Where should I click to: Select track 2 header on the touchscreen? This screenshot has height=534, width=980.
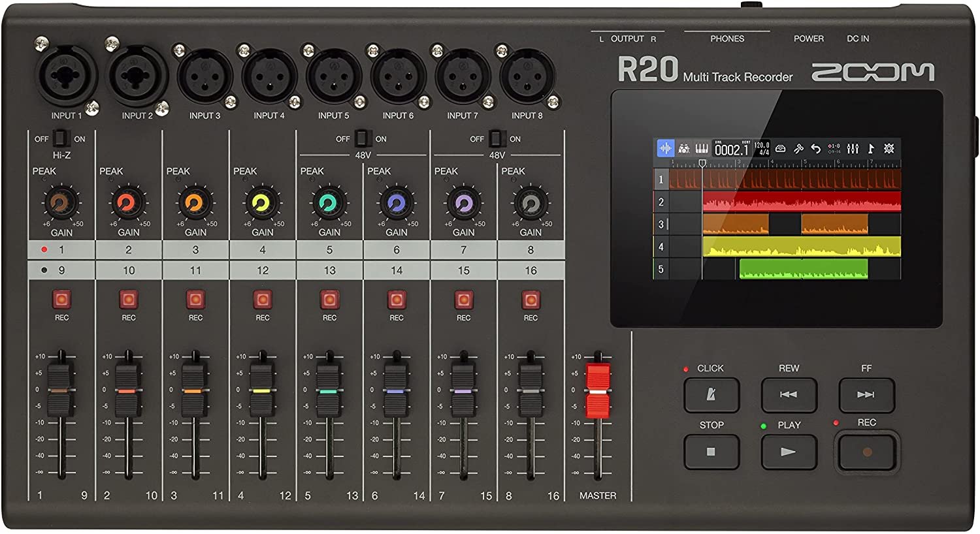click(661, 202)
